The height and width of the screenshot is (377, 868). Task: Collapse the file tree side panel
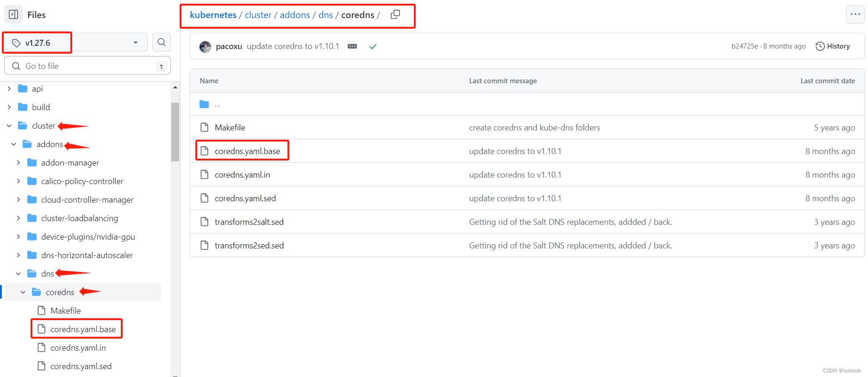(x=13, y=15)
